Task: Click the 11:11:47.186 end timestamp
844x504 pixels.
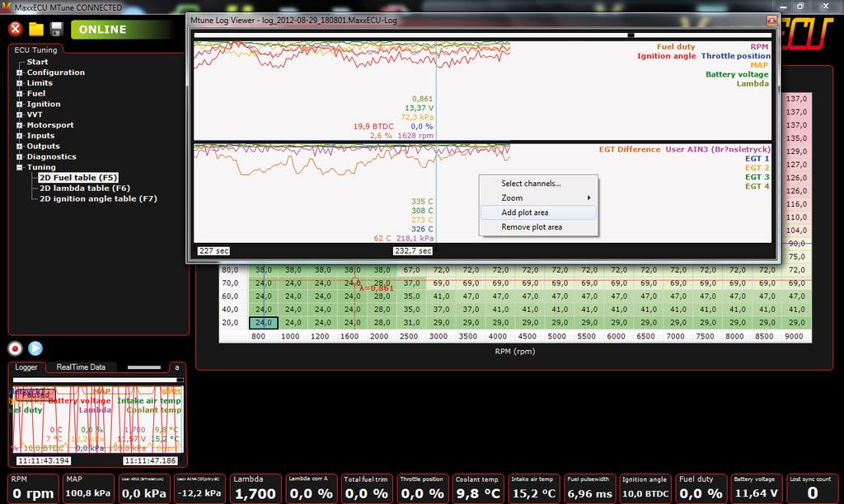Action: [x=150, y=461]
